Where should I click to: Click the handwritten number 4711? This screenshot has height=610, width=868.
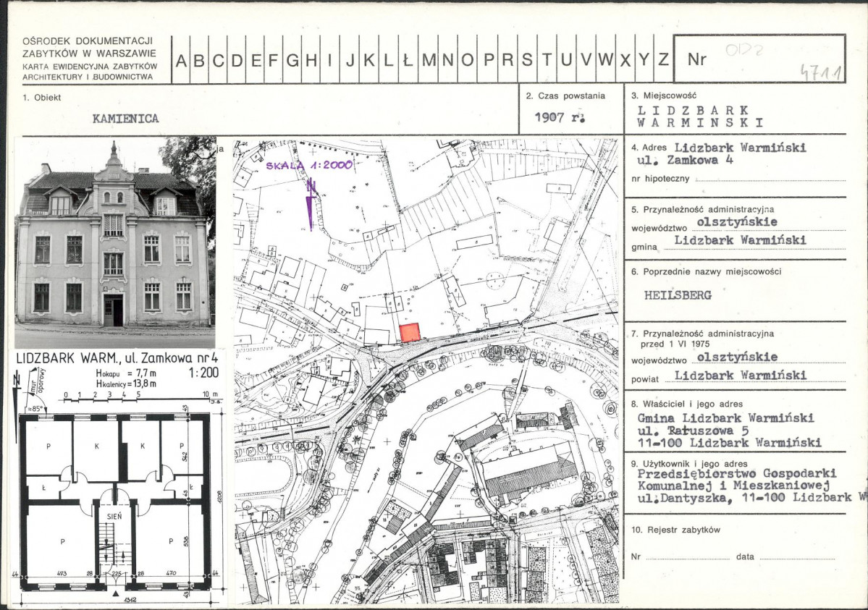tap(814, 71)
